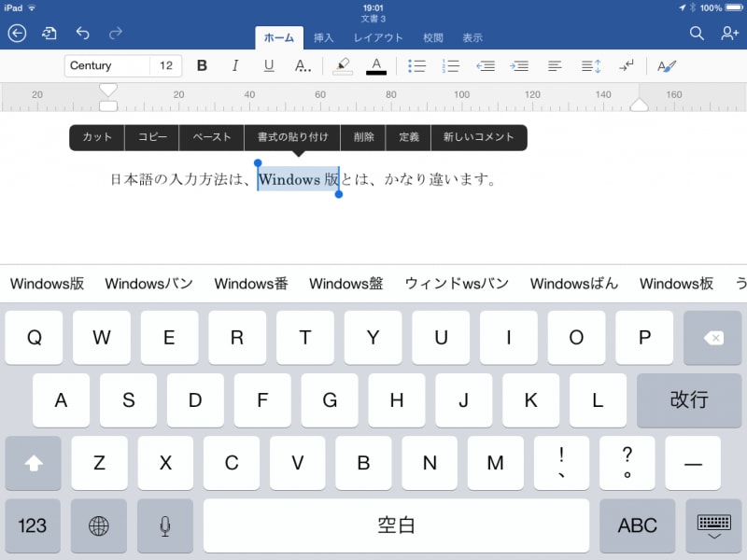Open the search magnifier
The image size is (747, 560).
pos(697,33)
